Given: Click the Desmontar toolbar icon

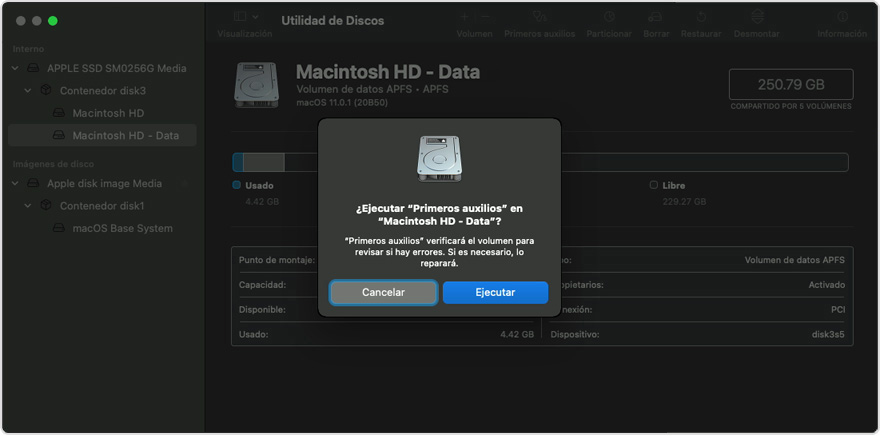Looking at the screenshot, I should pyautogui.click(x=756, y=17).
